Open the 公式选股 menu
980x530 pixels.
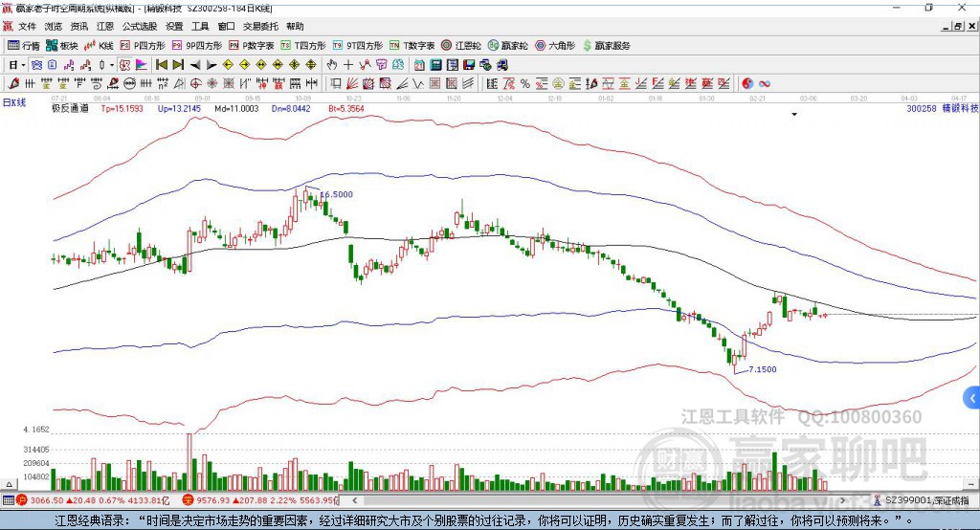coord(140,26)
